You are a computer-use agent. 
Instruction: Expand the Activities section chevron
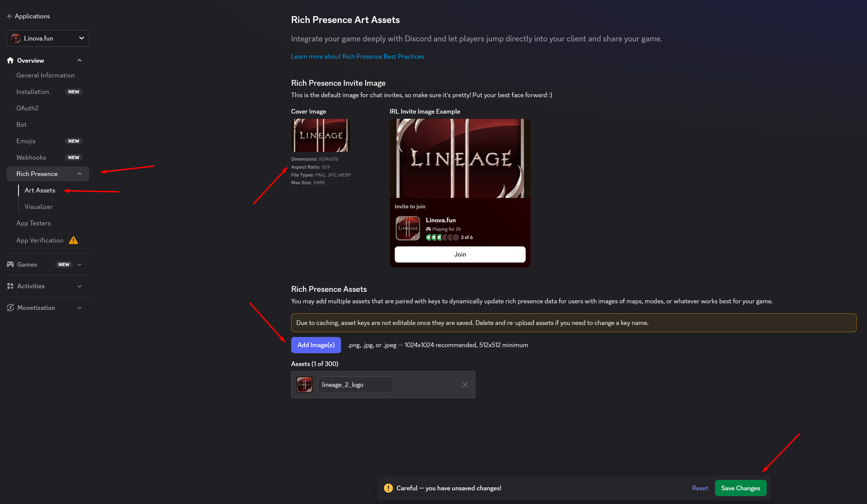pyautogui.click(x=79, y=286)
